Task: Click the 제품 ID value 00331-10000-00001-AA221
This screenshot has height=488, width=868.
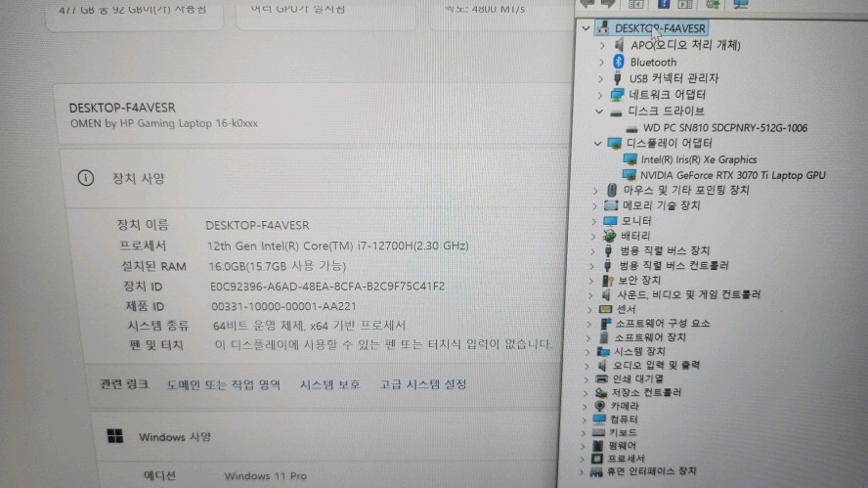Action: [x=283, y=306]
